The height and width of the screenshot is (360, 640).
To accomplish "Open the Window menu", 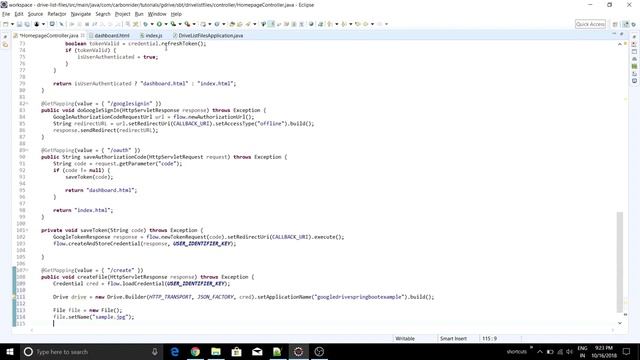I will point(157,14).
